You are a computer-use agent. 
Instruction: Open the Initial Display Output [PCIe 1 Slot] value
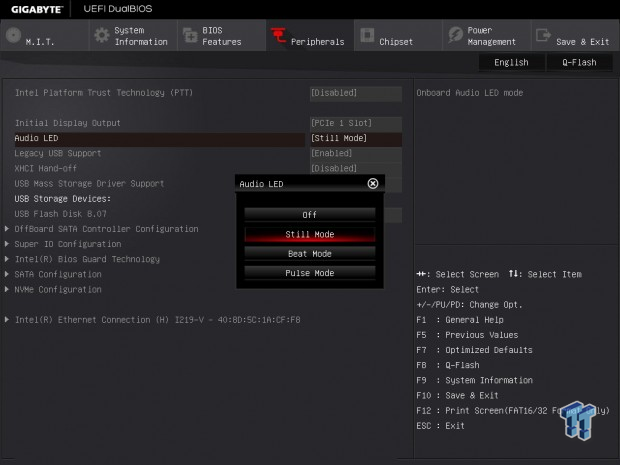pyautogui.click(x=356, y=123)
